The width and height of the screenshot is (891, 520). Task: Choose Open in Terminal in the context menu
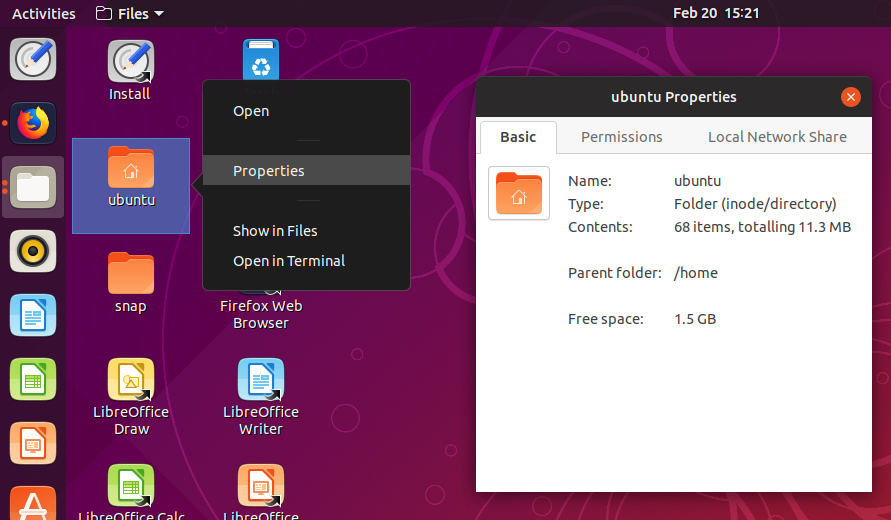pos(306,261)
